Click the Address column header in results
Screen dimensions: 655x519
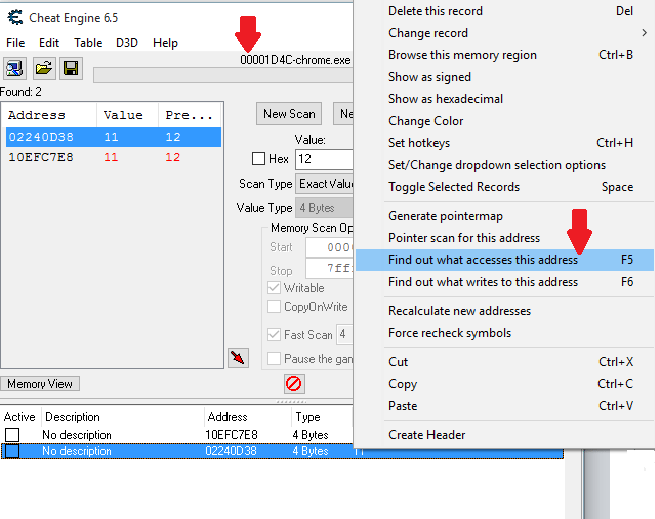point(50,115)
